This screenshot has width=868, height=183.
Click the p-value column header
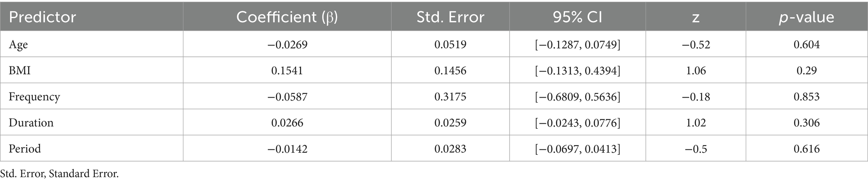click(806, 17)
